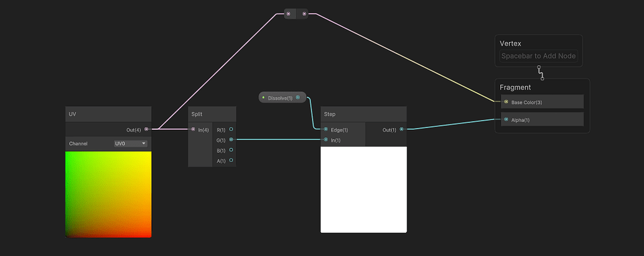Click the Step node In(1) input port
Image resolution: width=644 pixels, height=256 pixels.
tap(325, 140)
